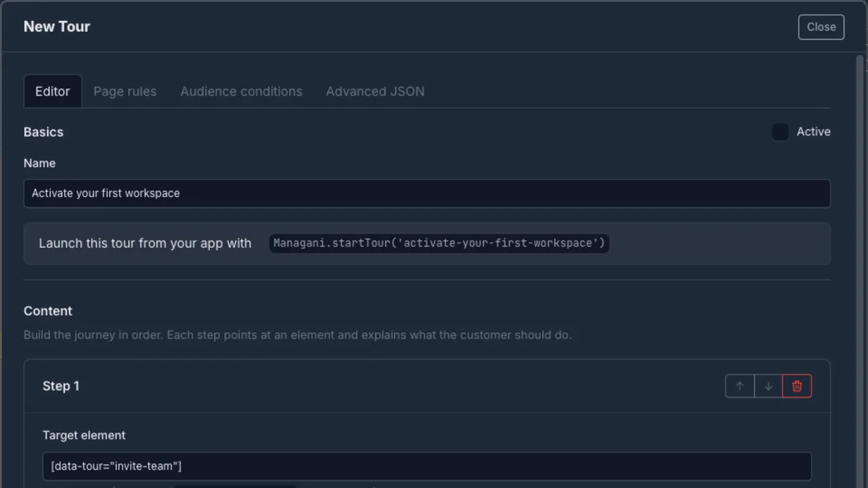Click the tour Name input field
The image size is (868, 488).
click(427, 193)
